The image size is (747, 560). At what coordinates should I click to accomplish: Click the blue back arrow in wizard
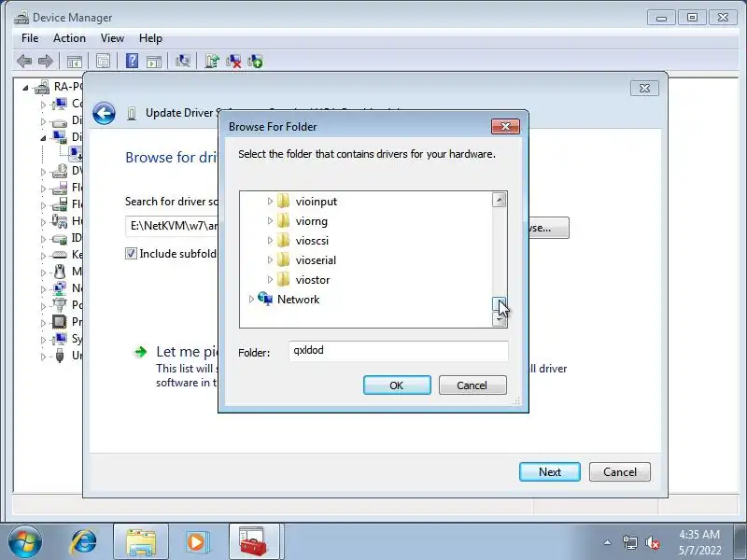[x=104, y=113]
